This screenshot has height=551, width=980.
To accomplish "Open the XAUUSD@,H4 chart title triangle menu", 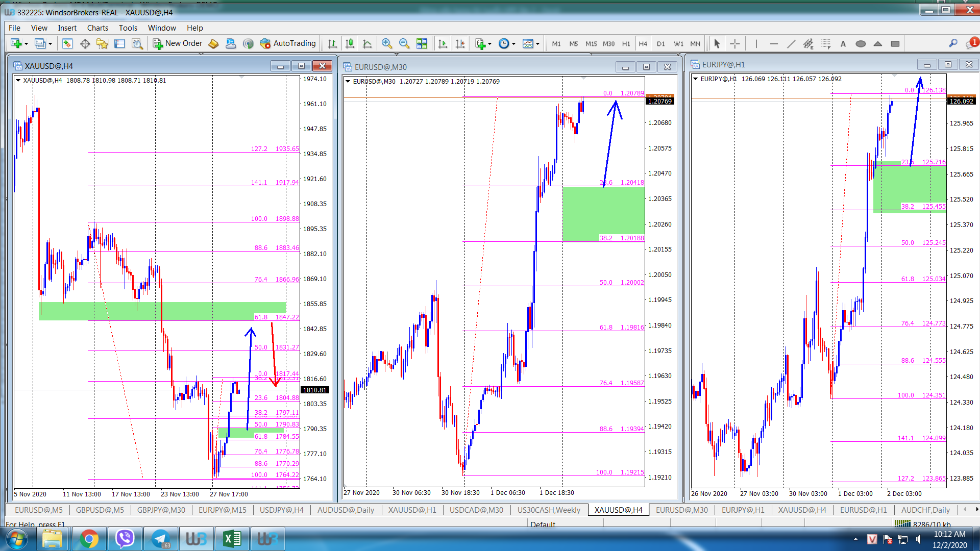I will click(18, 80).
